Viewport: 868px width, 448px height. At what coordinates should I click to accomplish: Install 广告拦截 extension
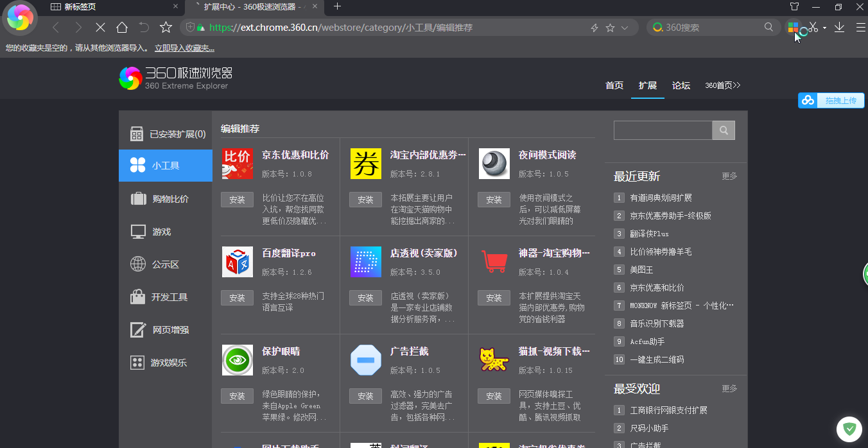(365, 396)
